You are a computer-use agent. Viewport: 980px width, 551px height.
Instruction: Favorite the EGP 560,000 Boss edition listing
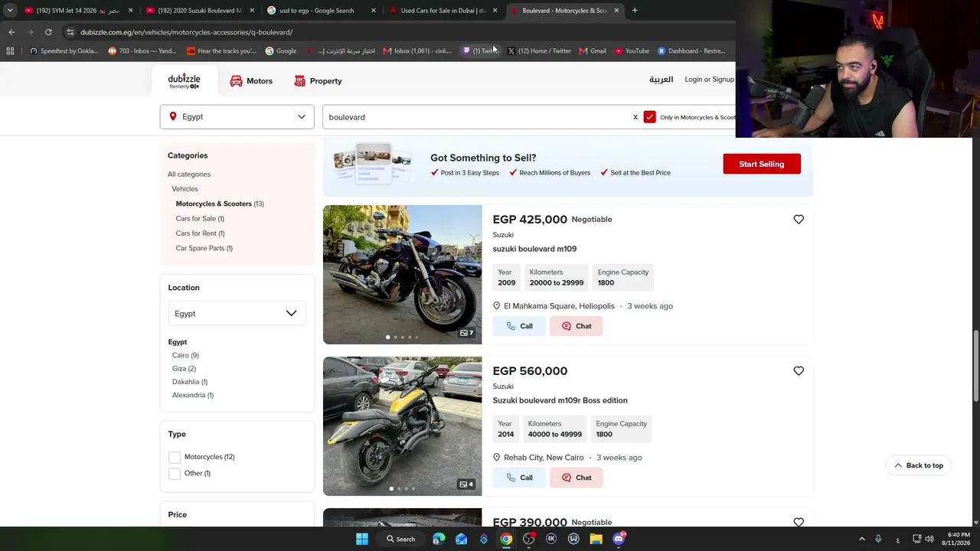point(799,371)
